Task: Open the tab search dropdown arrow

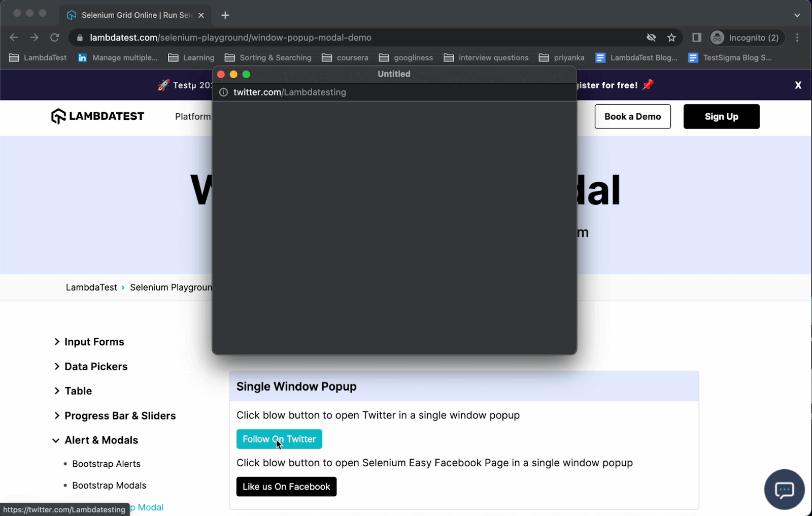Action: (797, 15)
